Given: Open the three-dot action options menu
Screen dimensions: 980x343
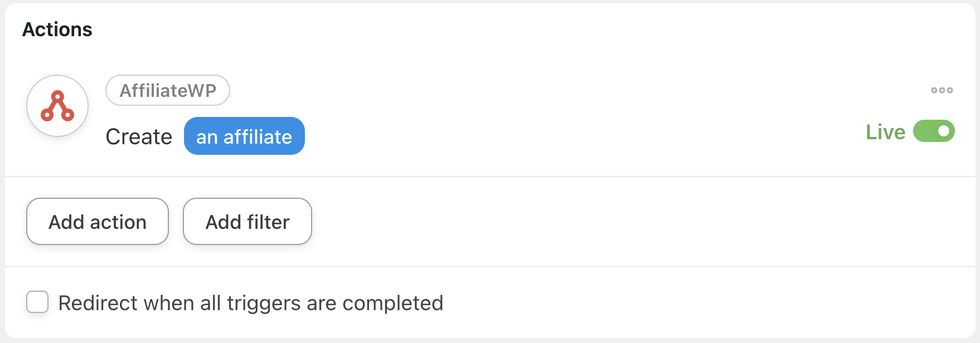Looking at the screenshot, I should 942,90.
